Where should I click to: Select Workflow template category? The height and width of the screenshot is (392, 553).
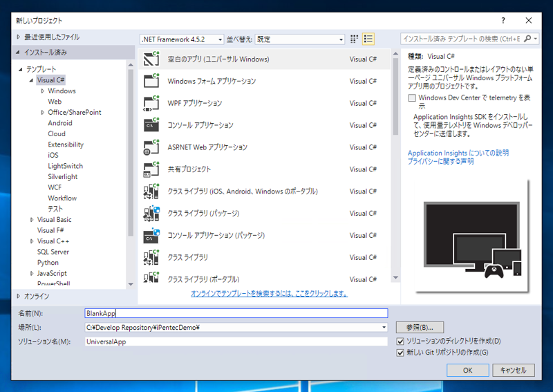(x=62, y=198)
